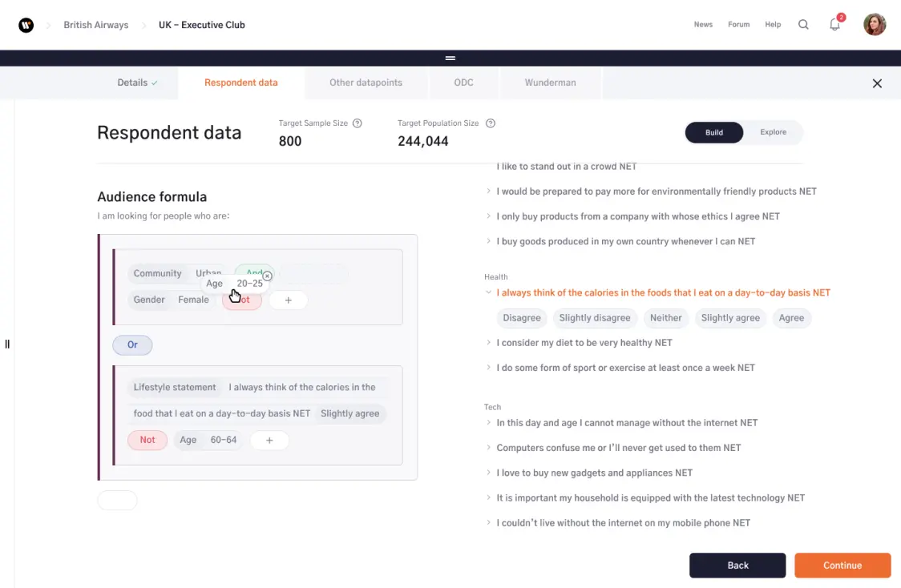
Task: Select the Slightly agree answer chip
Action: [x=730, y=318]
